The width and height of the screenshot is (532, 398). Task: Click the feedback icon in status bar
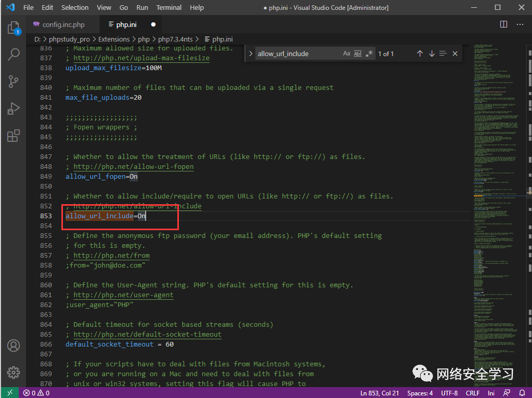click(x=507, y=393)
